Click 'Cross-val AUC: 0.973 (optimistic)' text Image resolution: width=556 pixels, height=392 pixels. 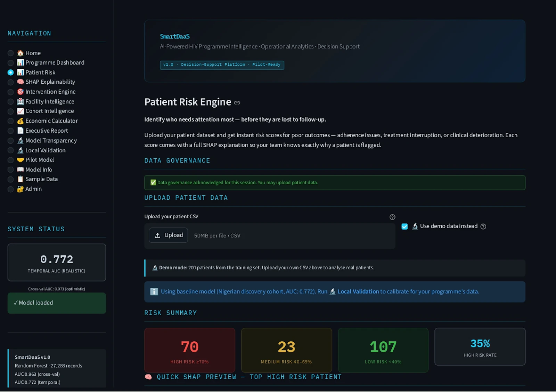[x=57, y=289]
